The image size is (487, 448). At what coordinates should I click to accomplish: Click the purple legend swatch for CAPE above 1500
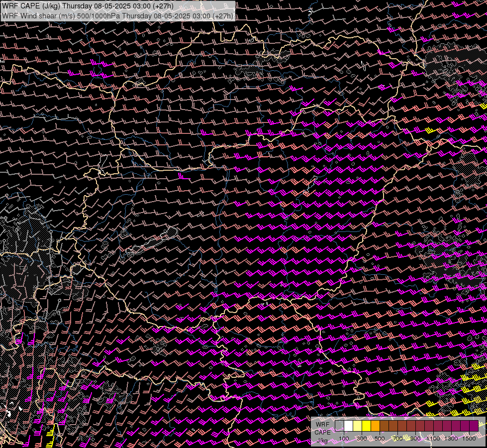click(x=474, y=426)
